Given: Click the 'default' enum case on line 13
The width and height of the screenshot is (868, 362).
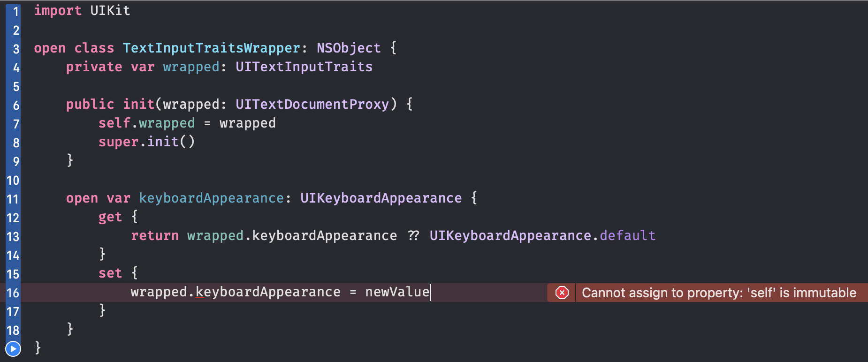Looking at the screenshot, I should [x=627, y=235].
